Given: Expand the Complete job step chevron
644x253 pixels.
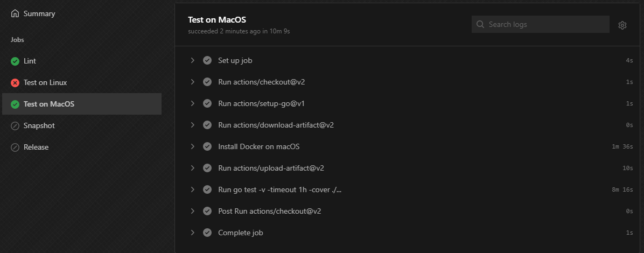Looking at the screenshot, I should point(192,233).
